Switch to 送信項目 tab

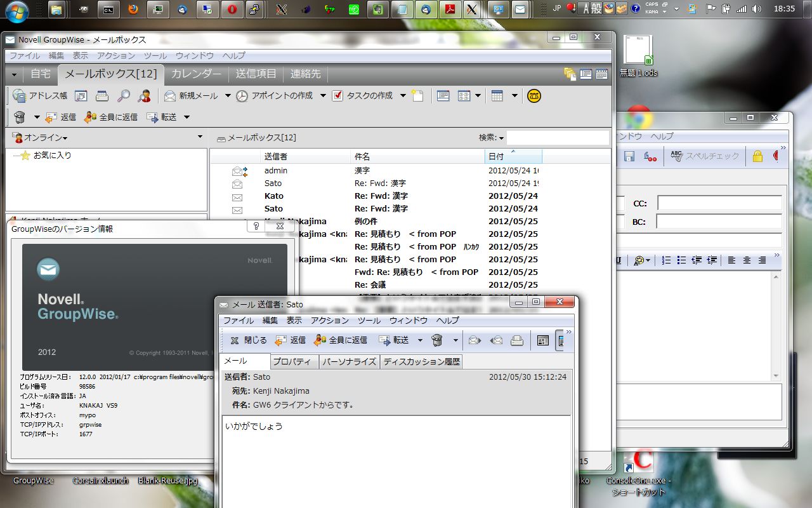click(256, 74)
